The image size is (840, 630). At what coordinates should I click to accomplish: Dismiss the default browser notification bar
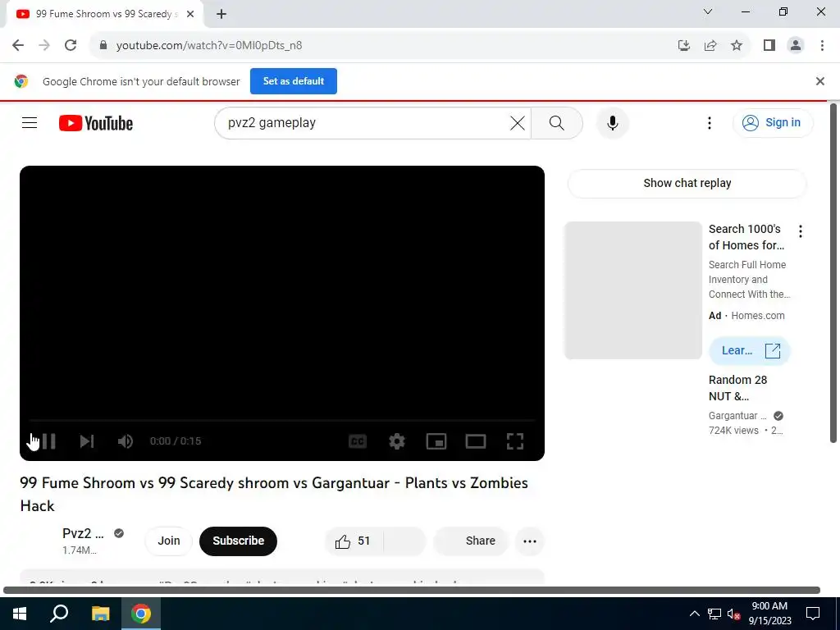pos(819,81)
